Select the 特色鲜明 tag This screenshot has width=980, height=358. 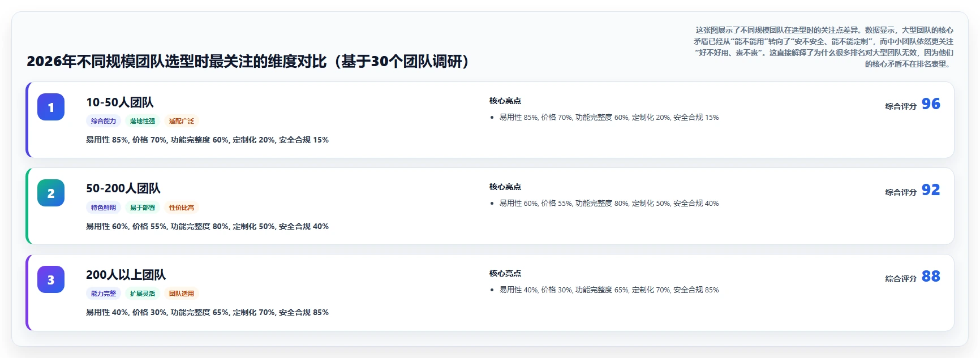(x=104, y=208)
